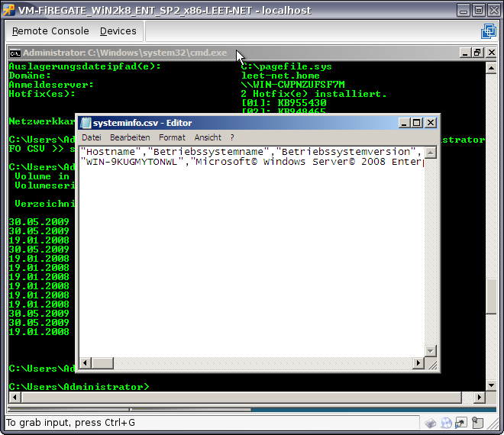Open the Devices menu
The width and height of the screenshot is (504, 435).
point(118,31)
